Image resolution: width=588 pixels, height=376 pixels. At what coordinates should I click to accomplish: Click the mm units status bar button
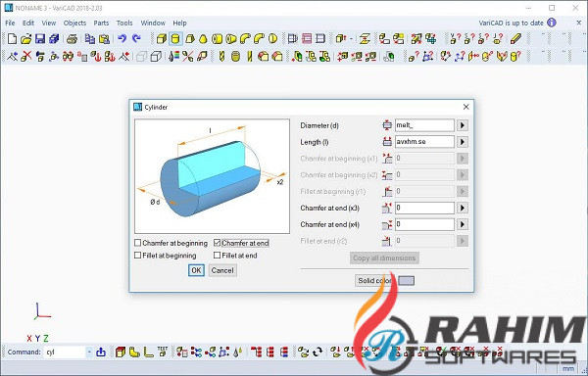point(568,369)
